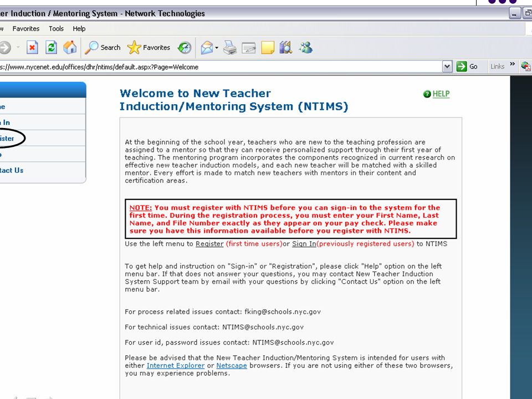Viewport: 532px width, 399px height.
Task: Click the Sign In link in body text
Action: click(x=304, y=244)
